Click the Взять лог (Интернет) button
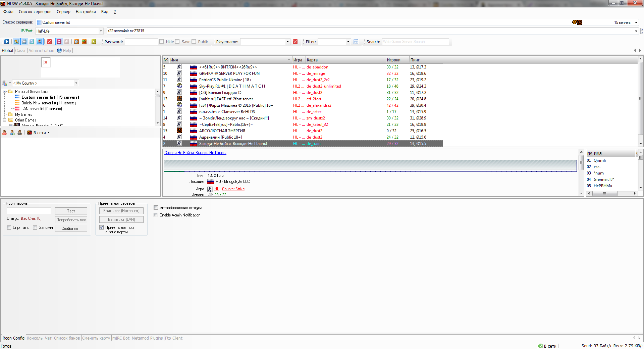This screenshot has height=349, width=644. click(x=121, y=211)
